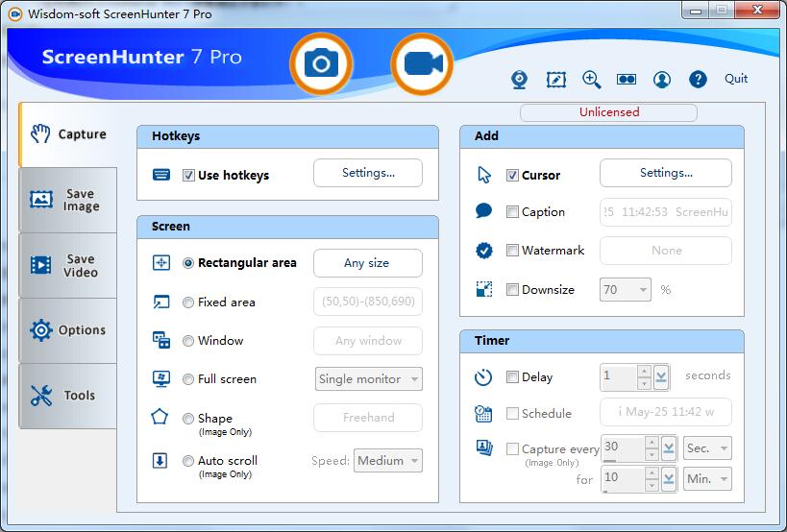The width and height of the screenshot is (787, 532).
Task: Click the keyboard hotkeys icon
Action: [161, 175]
